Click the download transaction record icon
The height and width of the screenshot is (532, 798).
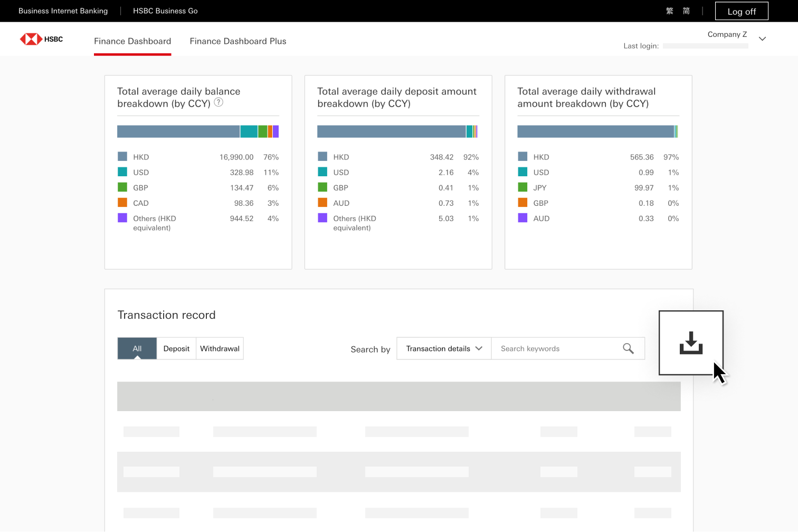coord(691,343)
